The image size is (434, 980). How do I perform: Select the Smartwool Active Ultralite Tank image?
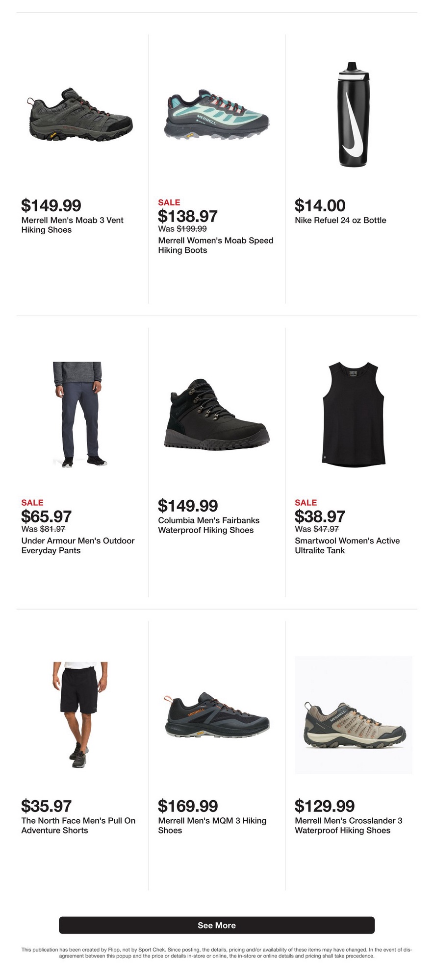pos(353,414)
